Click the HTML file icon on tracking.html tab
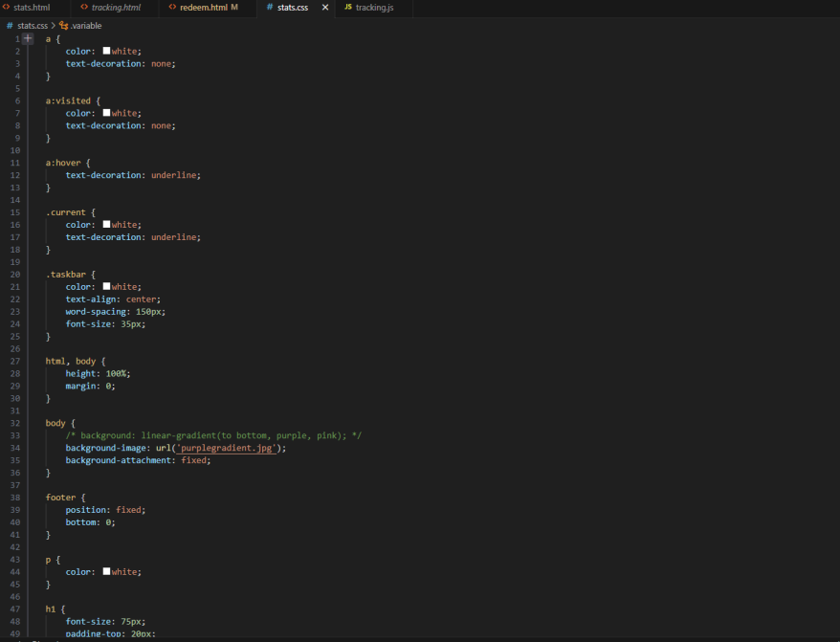Image resolution: width=840 pixels, height=642 pixels. pos(84,7)
